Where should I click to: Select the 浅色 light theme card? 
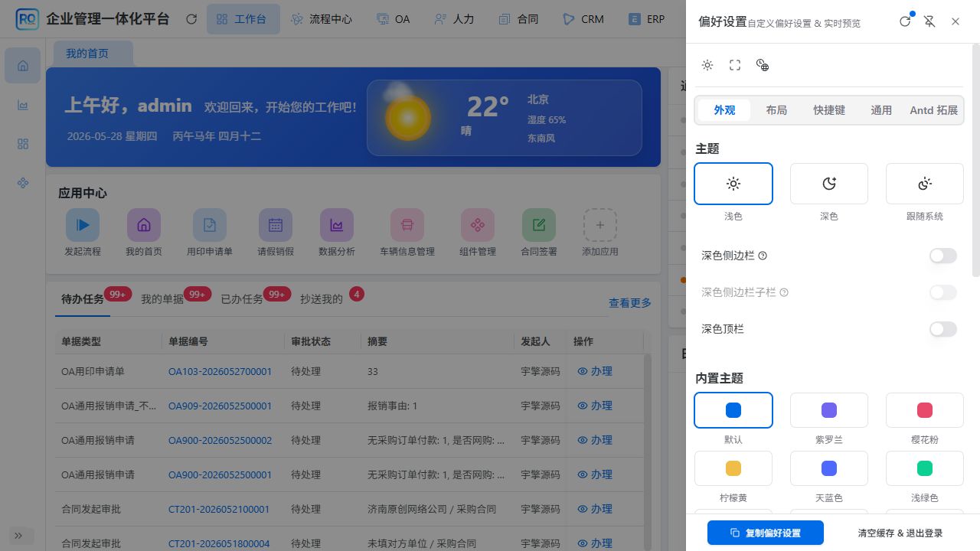coord(733,184)
